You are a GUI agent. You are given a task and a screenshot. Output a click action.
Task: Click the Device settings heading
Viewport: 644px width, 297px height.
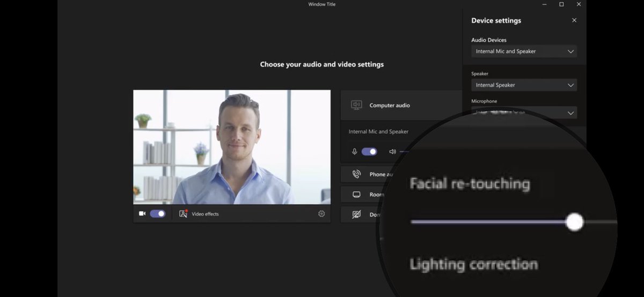coord(496,20)
